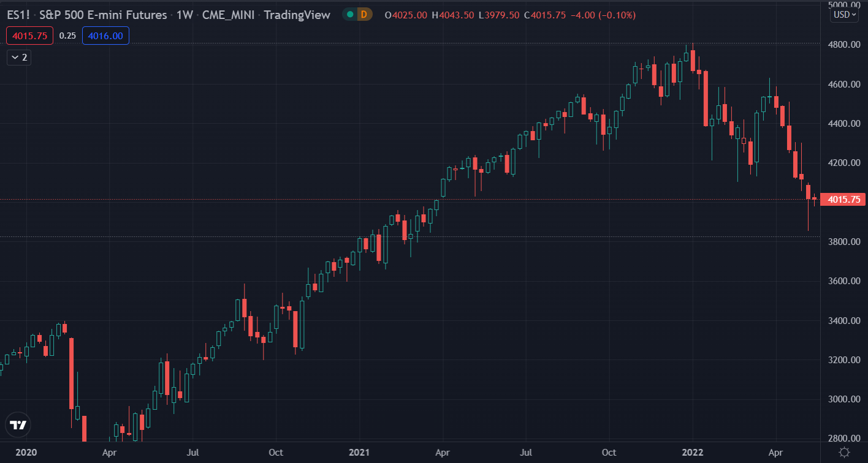Click the green market status dot
Image resolution: width=868 pixels, height=463 pixels.
[349, 15]
